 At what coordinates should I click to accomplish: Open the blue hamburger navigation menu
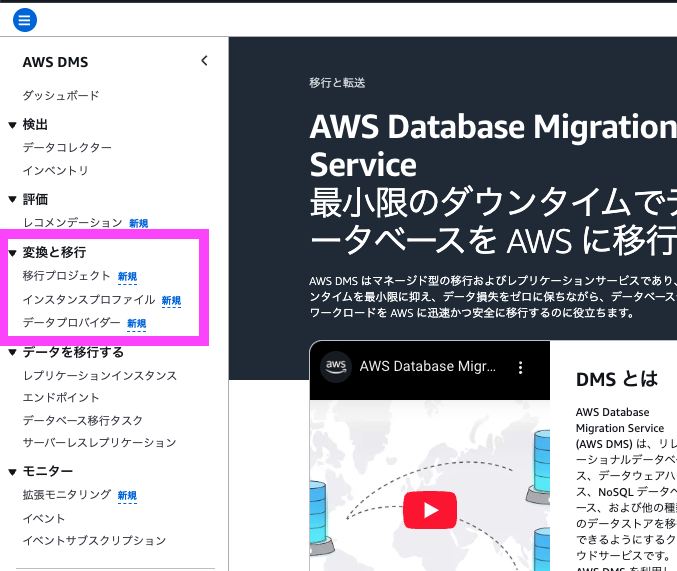pyautogui.click(x=25, y=20)
